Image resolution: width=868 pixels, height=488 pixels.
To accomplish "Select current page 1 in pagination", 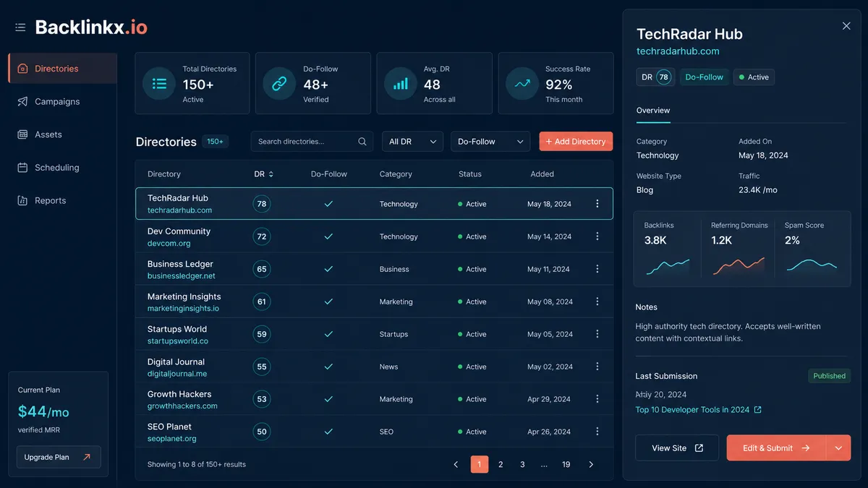I will [x=480, y=464].
